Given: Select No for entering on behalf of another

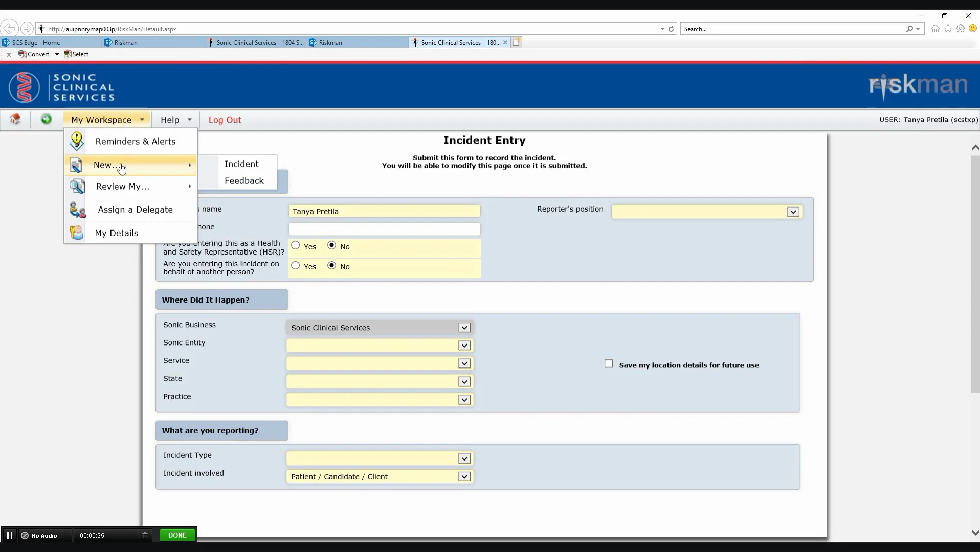Looking at the screenshot, I should (332, 265).
